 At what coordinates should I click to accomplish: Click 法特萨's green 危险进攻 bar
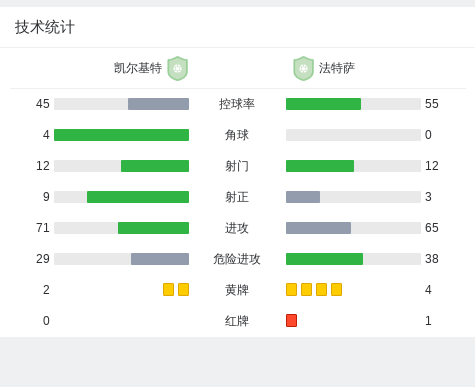(x=324, y=259)
